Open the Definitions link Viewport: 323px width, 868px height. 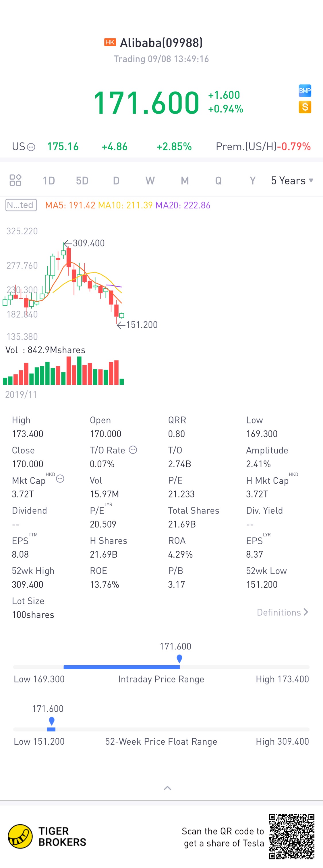click(282, 612)
